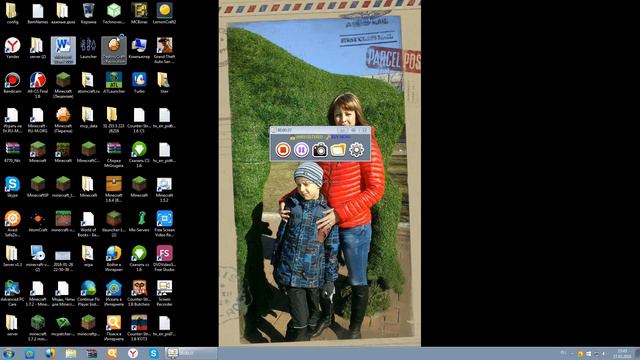
Task: Pause the recording using the purple pause button
Action: (x=301, y=150)
